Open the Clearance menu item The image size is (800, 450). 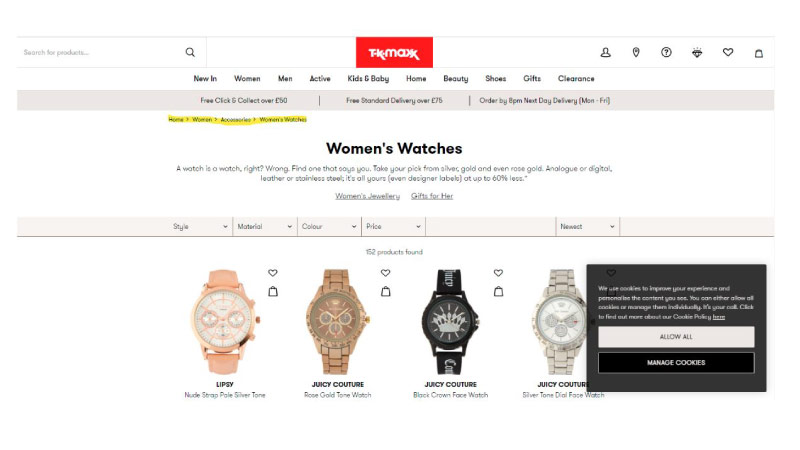click(576, 79)
